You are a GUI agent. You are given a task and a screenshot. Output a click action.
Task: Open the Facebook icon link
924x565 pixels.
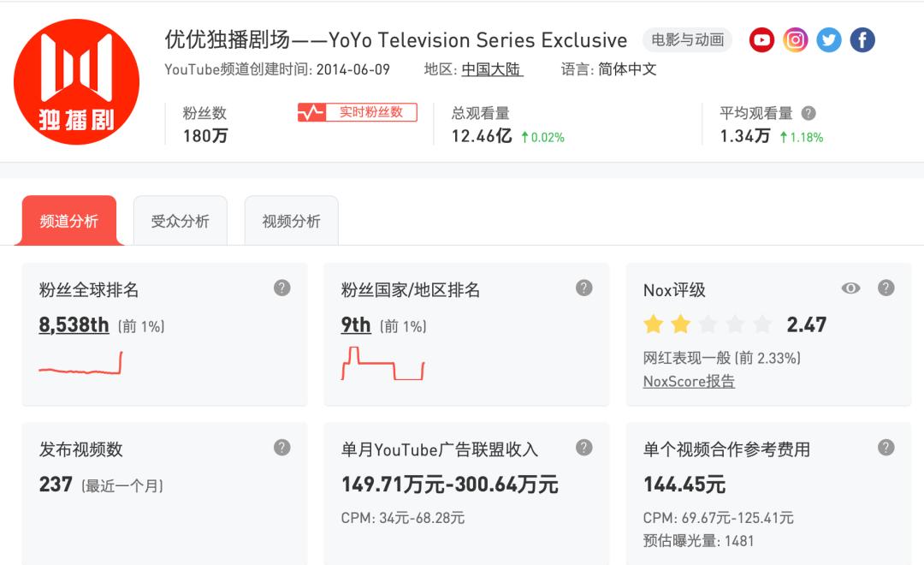coord(862,39)
